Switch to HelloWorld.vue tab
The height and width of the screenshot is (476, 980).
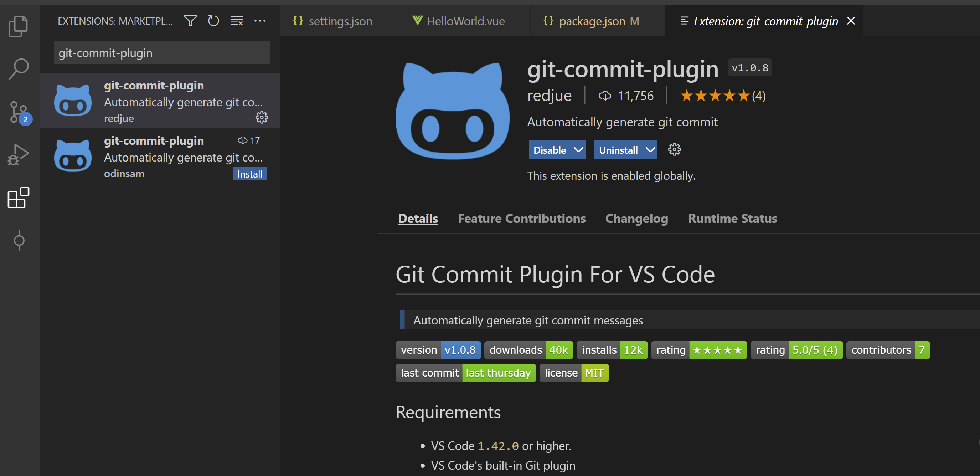coord(464,21)
